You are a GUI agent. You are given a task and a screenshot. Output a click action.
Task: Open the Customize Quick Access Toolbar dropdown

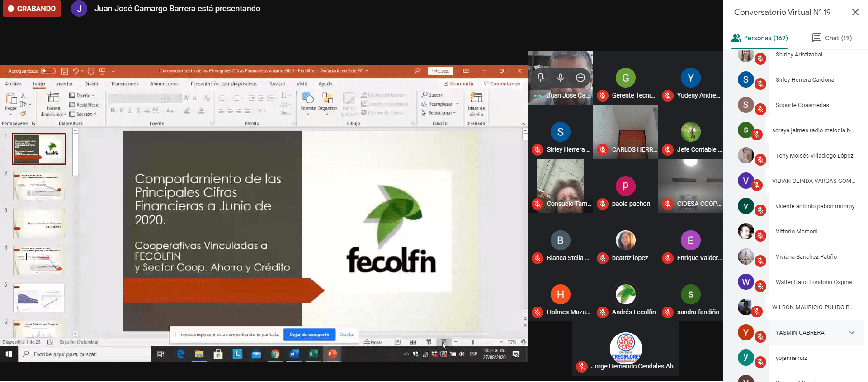113,71
